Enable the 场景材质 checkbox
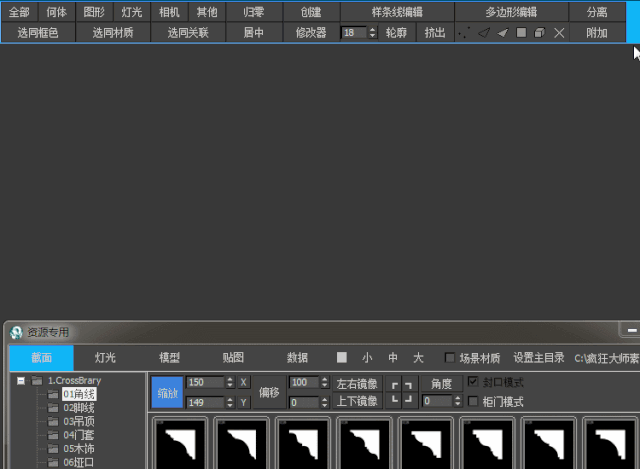 coord(449,358)
